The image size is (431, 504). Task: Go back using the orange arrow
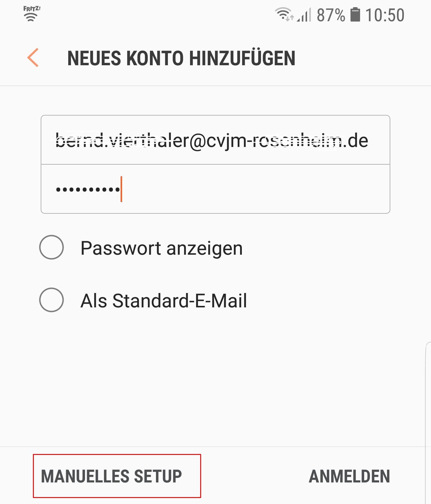[33, 57]
